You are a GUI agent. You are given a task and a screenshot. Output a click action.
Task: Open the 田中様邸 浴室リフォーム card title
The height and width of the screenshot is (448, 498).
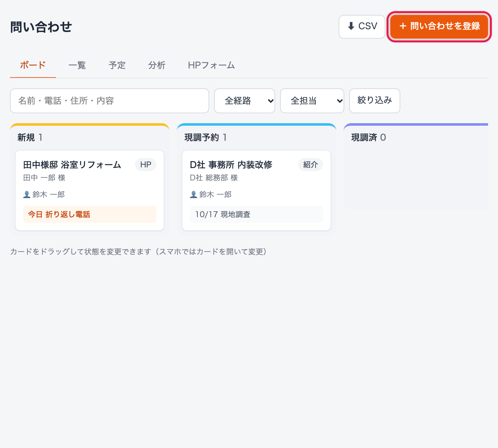(72, 165)
